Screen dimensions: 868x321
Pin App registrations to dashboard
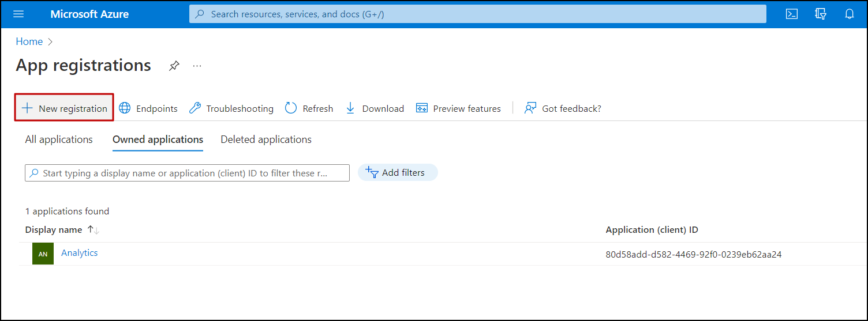click(x=174, y=66)
